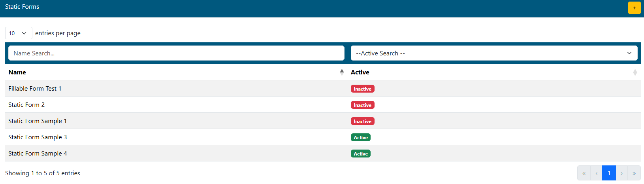
Task: Select the Static Form 2 row
Action: click(x=26, y=105)
